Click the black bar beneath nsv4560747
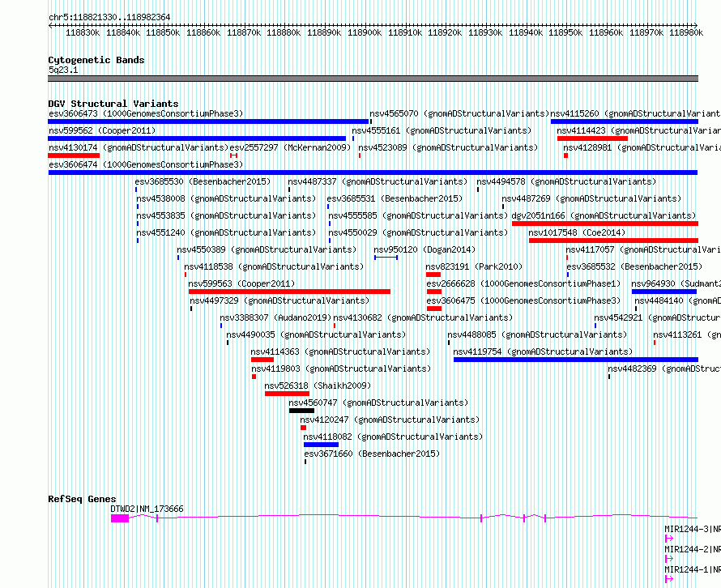This screenshot has height=588, width=721. (x=301, y=411)
